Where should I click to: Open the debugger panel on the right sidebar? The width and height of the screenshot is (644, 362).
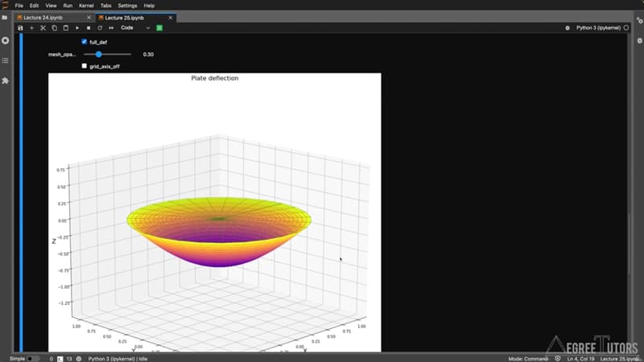[x=639, y=40]
